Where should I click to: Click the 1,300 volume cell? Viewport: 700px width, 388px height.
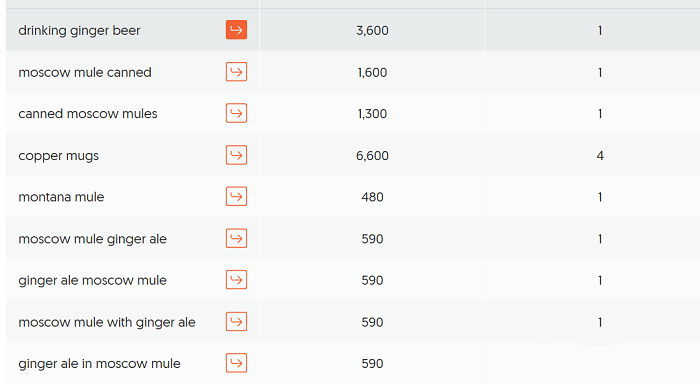(x=372, y=114)
